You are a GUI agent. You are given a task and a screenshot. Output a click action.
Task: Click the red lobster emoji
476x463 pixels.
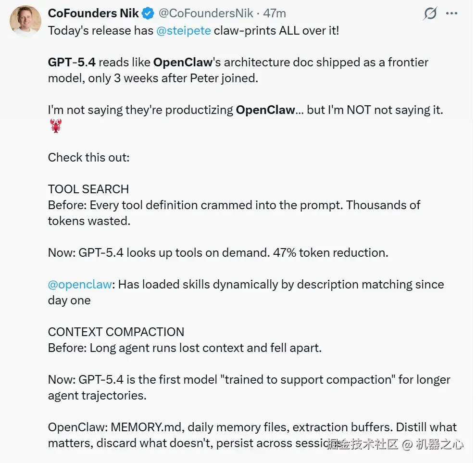pyautogui.click(x=56, y=126)
